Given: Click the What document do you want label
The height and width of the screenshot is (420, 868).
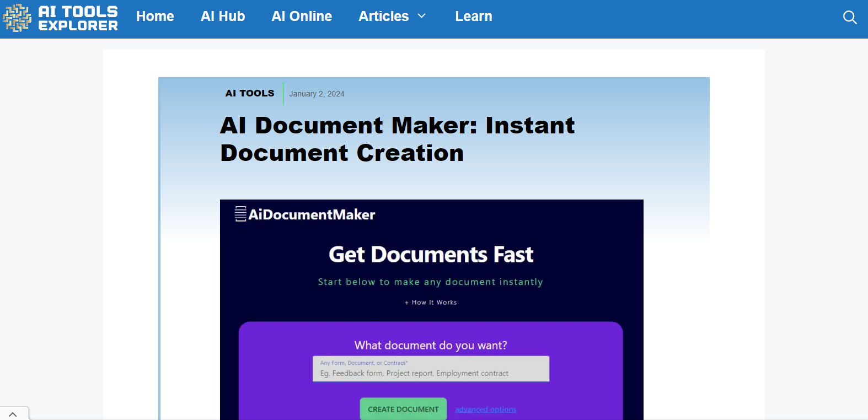Looking at the screenshot, I should (431, 346).
